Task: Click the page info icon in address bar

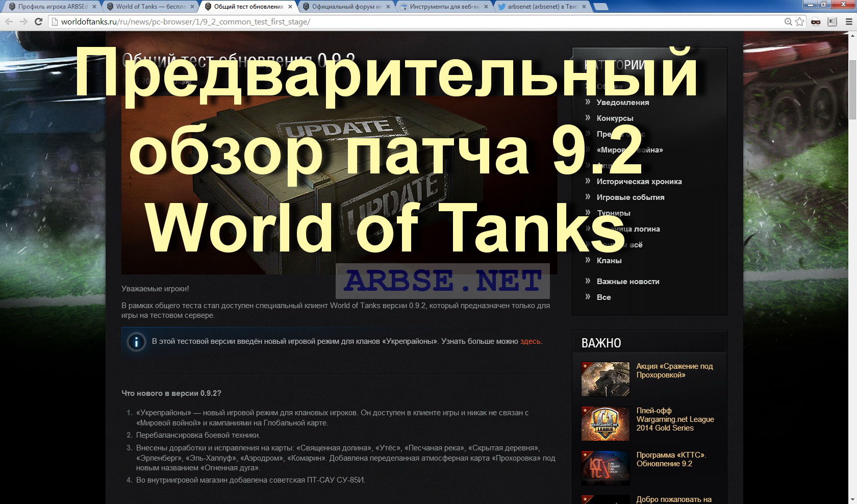Action: pyautogui.click(x=55, y=22)
